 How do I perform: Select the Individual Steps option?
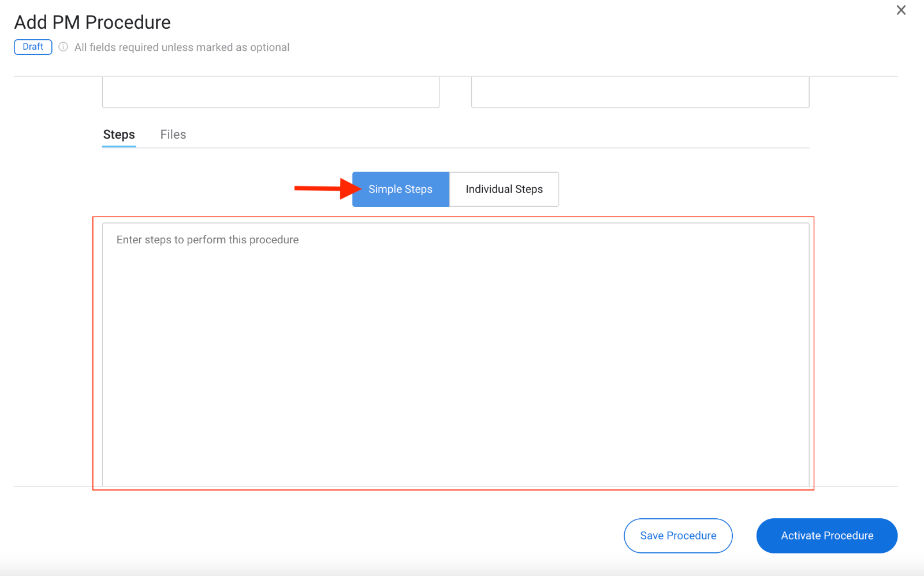tap(504, 189)
